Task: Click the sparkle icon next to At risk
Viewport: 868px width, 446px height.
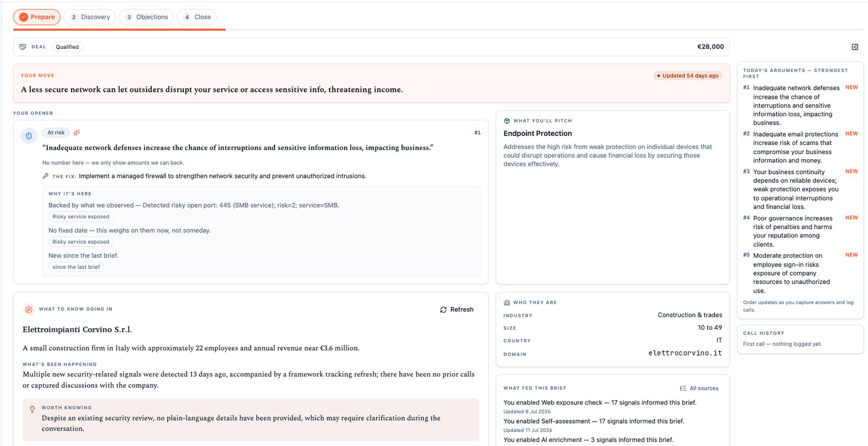Action: (77, 133)
